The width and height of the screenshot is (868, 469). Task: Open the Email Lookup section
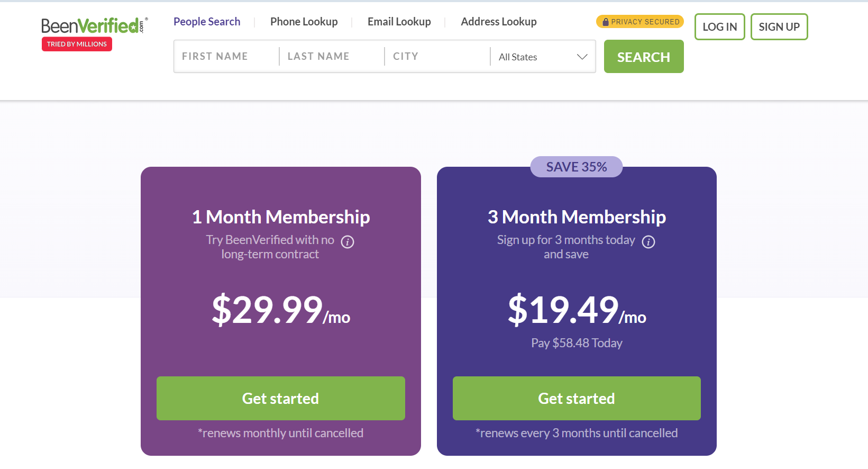pyautogui.click(x=399, y=21)
